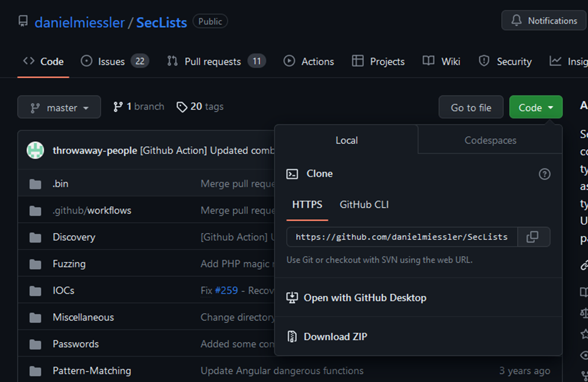Open the Fuzzing folder
588x382 pixels.
coord(69,264)
